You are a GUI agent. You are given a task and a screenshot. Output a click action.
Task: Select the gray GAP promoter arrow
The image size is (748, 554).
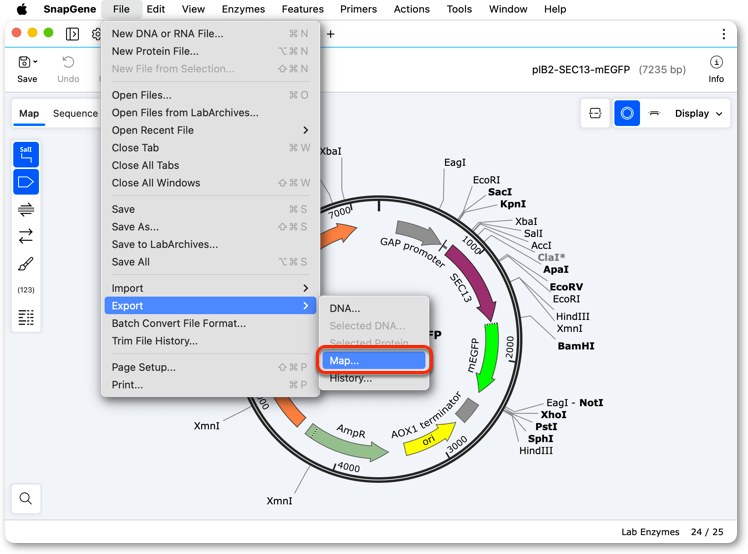point(419,233)
